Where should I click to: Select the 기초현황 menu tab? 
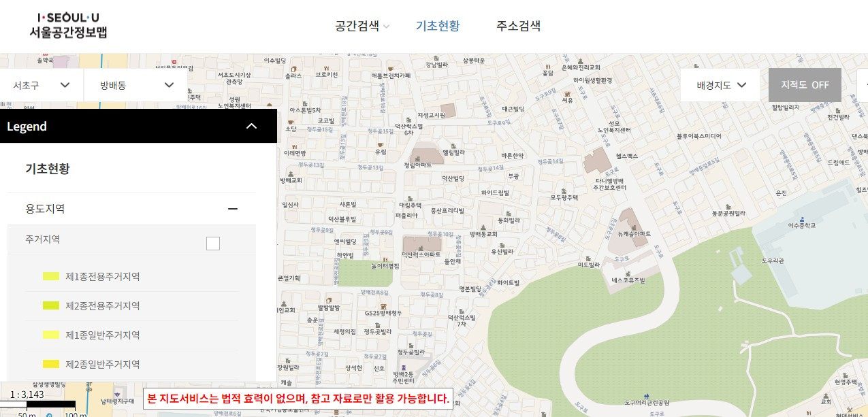438,27
